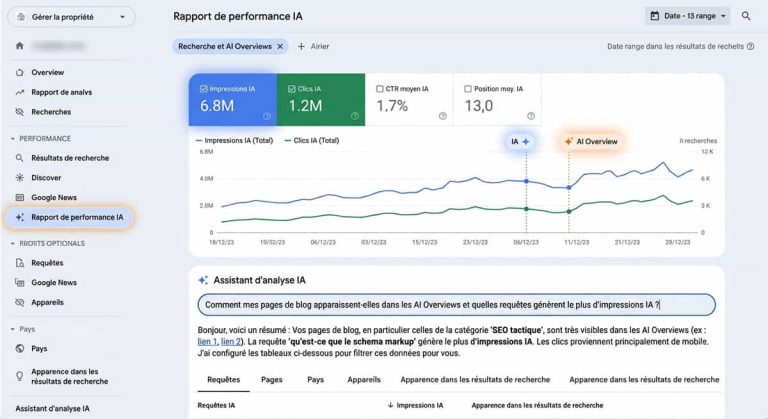
Task: Click the Google News icon under Rroiits Optionals
Action: 20,283
